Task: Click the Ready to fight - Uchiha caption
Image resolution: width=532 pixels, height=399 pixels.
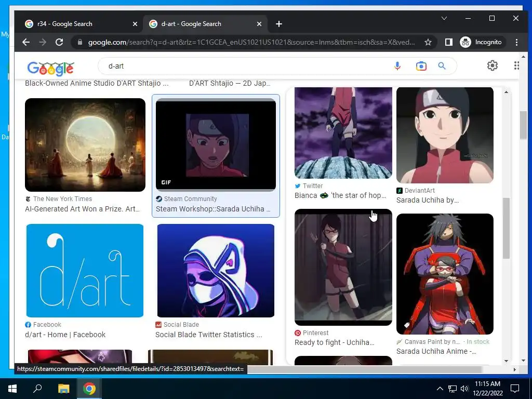Action: (334, 342)
